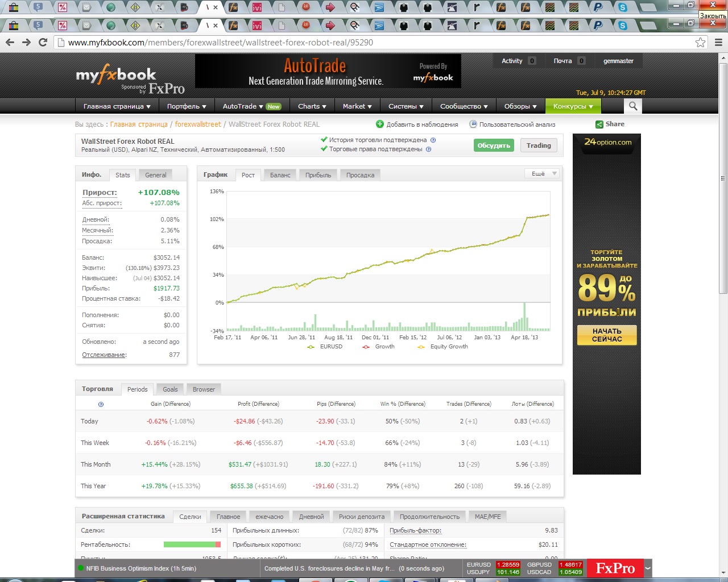Click the browser forward arrow

click(26, 43)
